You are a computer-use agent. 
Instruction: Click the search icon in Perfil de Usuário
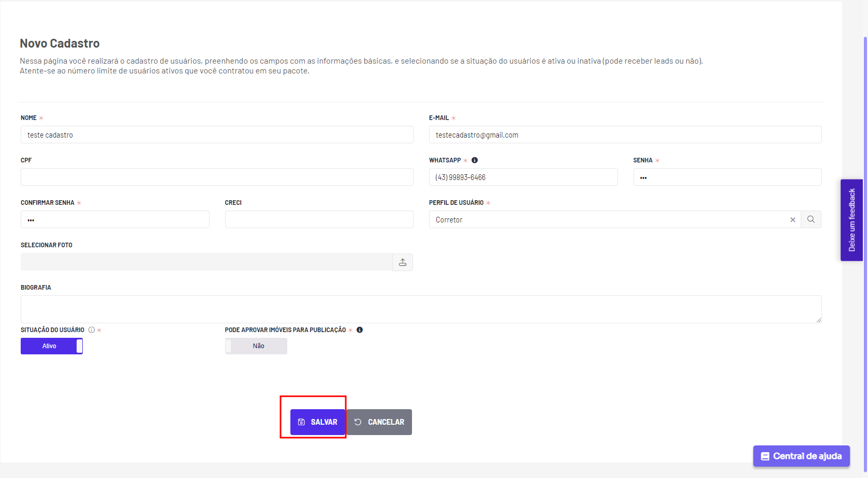coord(811,219)
